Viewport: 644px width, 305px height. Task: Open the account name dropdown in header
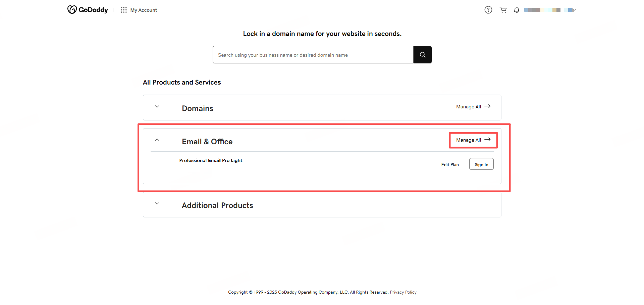click(x=550, y=10)
